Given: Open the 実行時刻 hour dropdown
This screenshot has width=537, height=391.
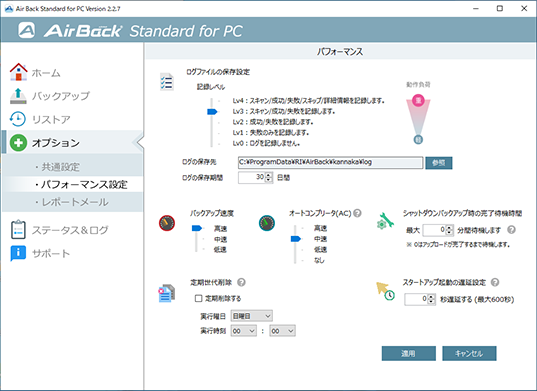Looking at the screenshot, I should click(x=244, y=331).
